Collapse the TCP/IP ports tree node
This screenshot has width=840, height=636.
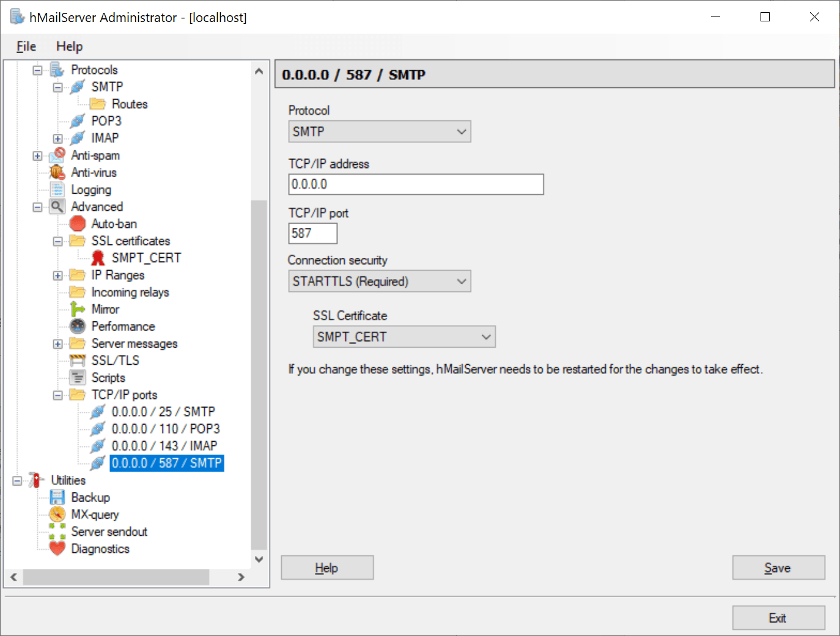click(57, 395)
